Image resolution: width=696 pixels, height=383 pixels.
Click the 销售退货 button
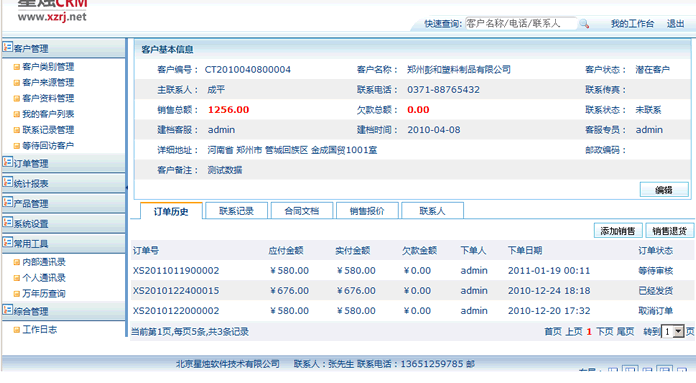[x=670, y=231]
